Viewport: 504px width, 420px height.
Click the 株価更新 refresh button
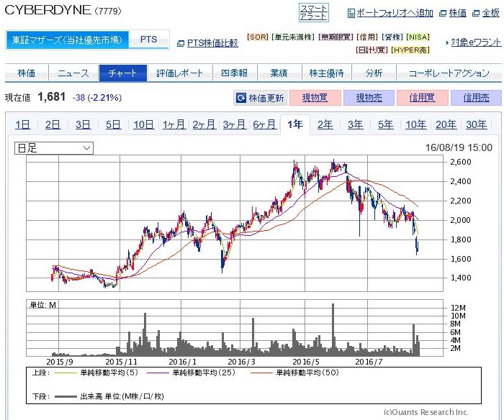260,98
